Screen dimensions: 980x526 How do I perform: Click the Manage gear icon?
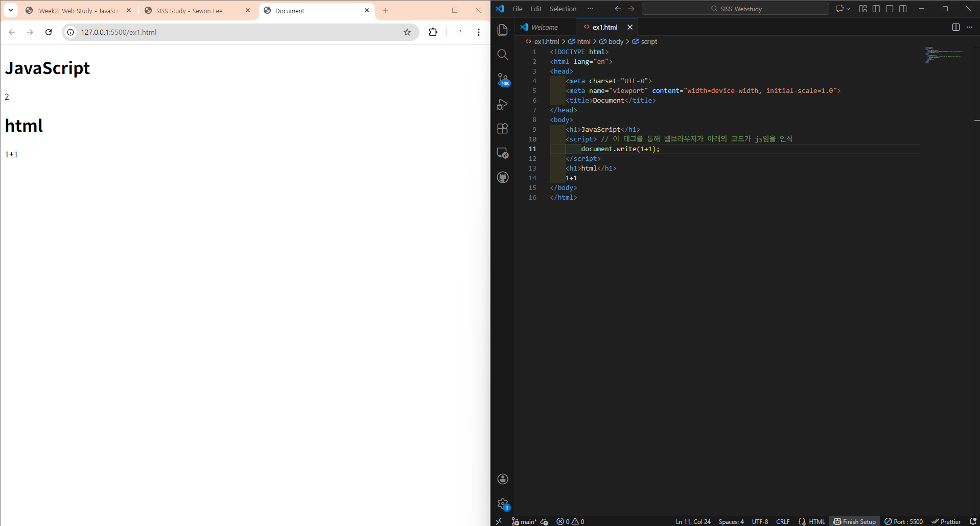(503, 504)
